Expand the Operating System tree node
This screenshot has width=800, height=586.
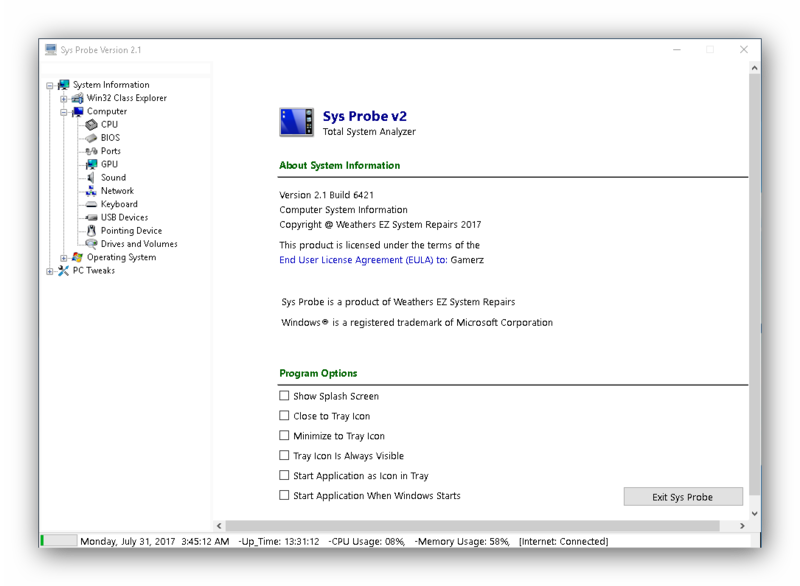pos(64,258)
